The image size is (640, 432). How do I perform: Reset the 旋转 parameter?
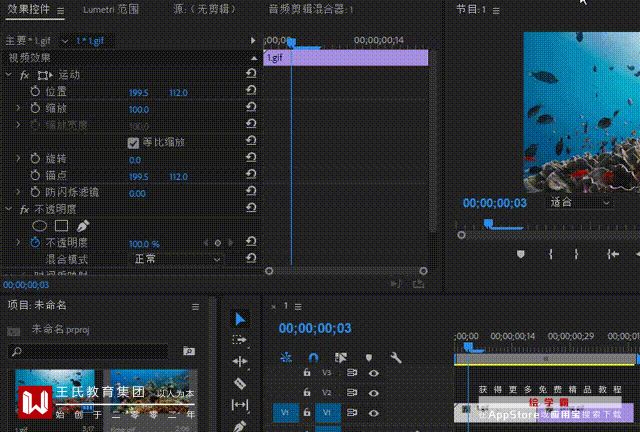click(x=251, y=158)
